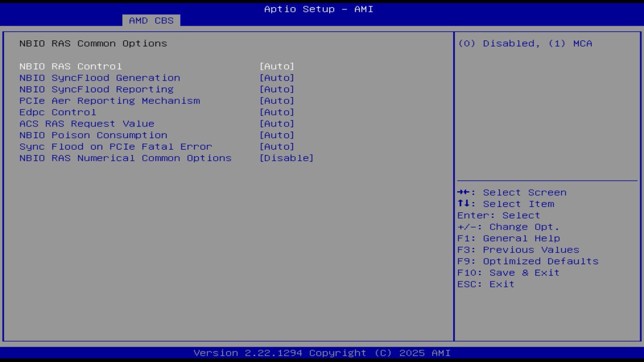Viewport: 644px width, 362px height.
Task: Switch to the AMD CBS tab
Action: point(150,20)
